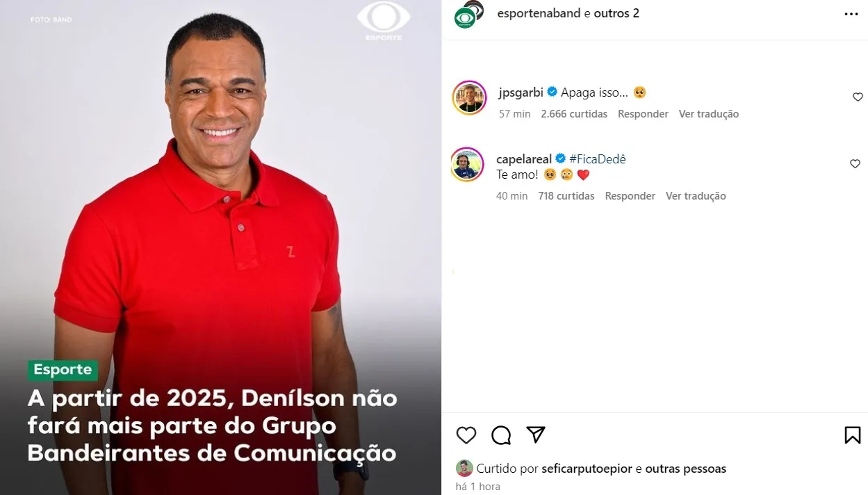Share the post via paper plane icon
This screenshot has height=495, width=868.
(x=535, y=435)
